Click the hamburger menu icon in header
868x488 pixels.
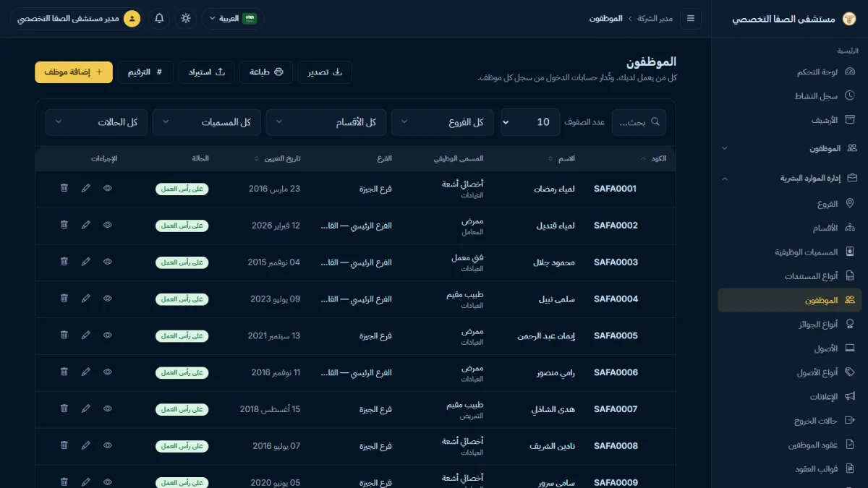click(691, 18)
